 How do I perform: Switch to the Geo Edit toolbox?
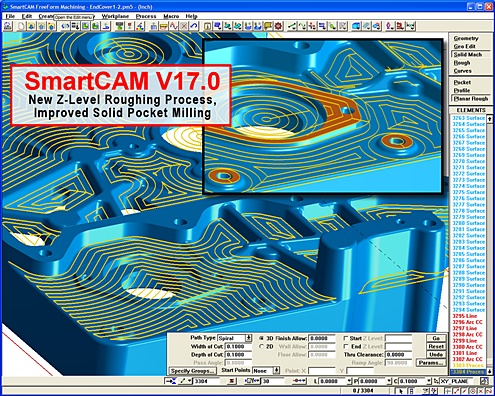coord(464,46)
